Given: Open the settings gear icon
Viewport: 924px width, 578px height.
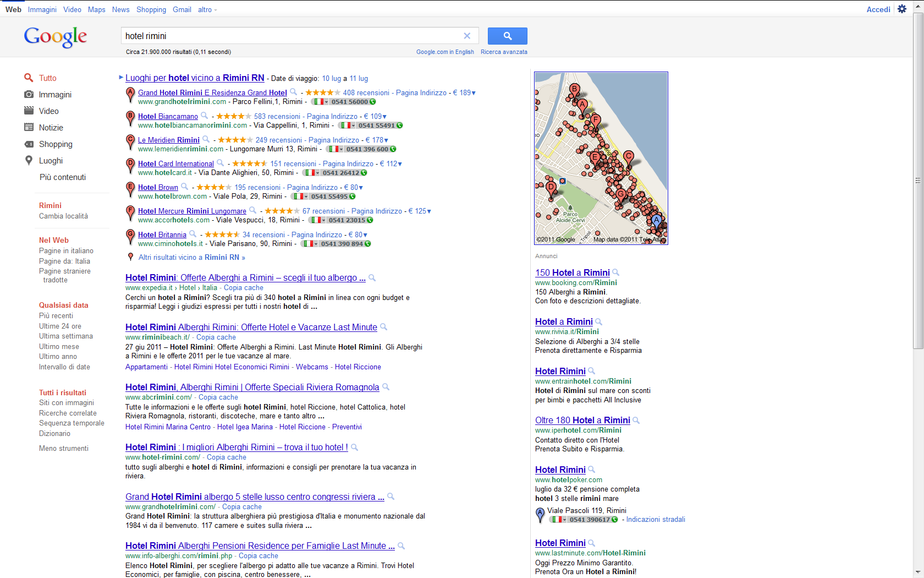Looking at the screenshot, I should pyautogui.click(x=902, y=9).
